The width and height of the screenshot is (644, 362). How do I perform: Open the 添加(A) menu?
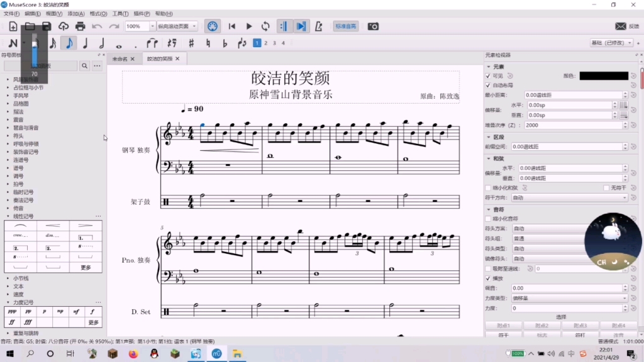click(x=76, y=14)
